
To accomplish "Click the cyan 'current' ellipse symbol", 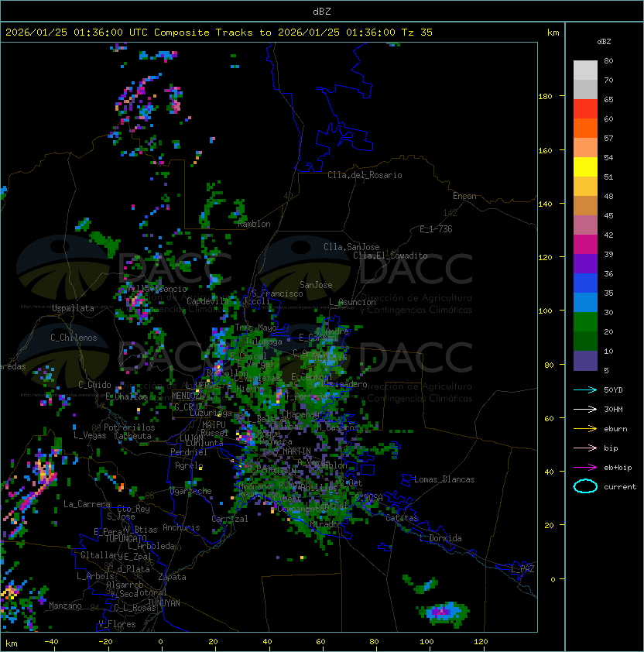I will click(x=585, y=486).
